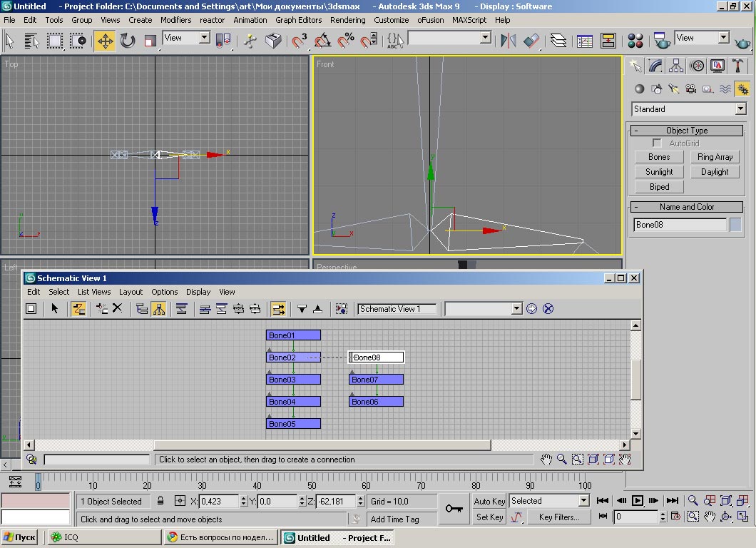Click the Mirror tool icon
The image size is (756, 548).
(508, 41)
